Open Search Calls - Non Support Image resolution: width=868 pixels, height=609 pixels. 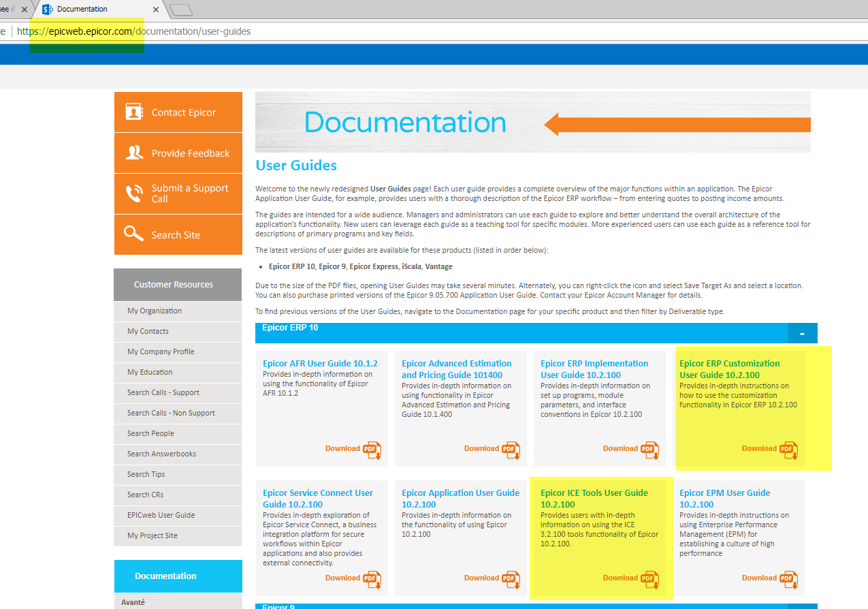point(178,413)
